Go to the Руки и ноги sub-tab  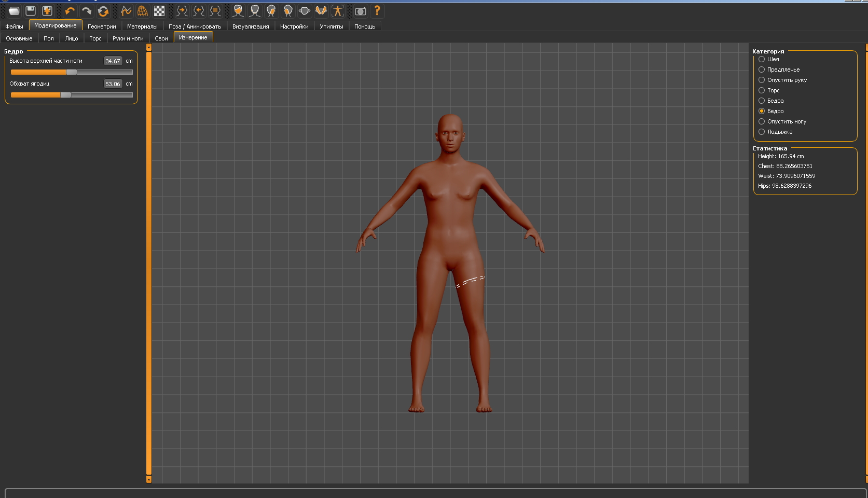pyautogui.click(x=128, y=38)
